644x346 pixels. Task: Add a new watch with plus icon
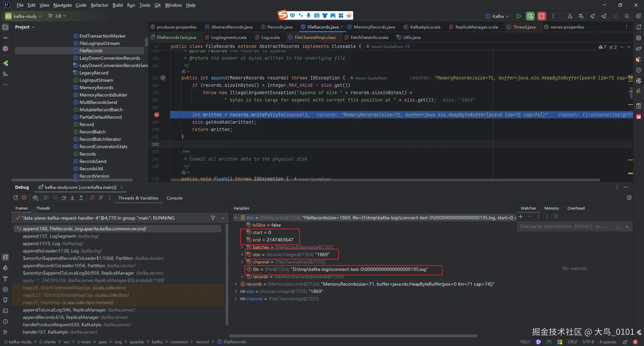[521, 217]
